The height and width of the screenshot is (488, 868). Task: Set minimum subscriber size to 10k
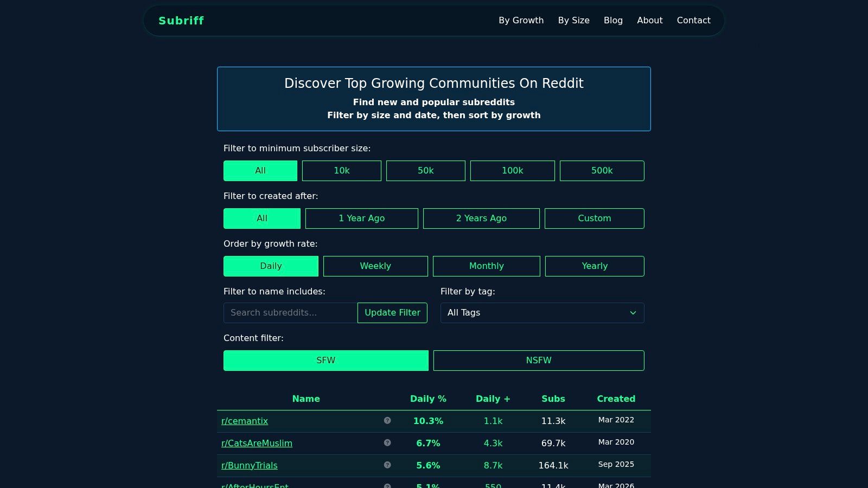click(x=342, y=171)
